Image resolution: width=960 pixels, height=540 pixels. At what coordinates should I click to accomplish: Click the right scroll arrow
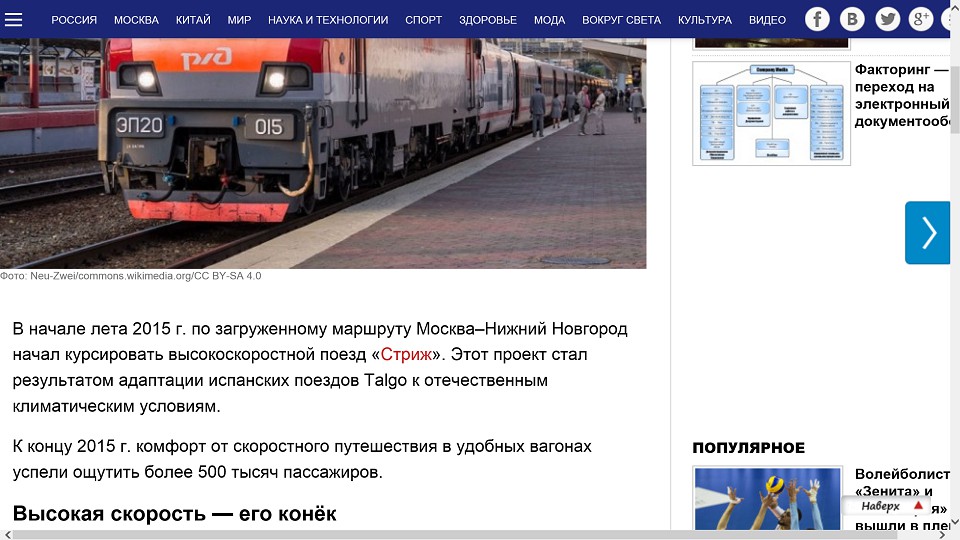coord(943,535)
